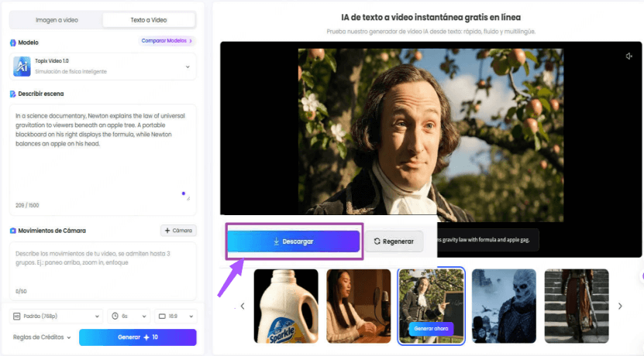Click the video caption about gravity law

(484, 240)
